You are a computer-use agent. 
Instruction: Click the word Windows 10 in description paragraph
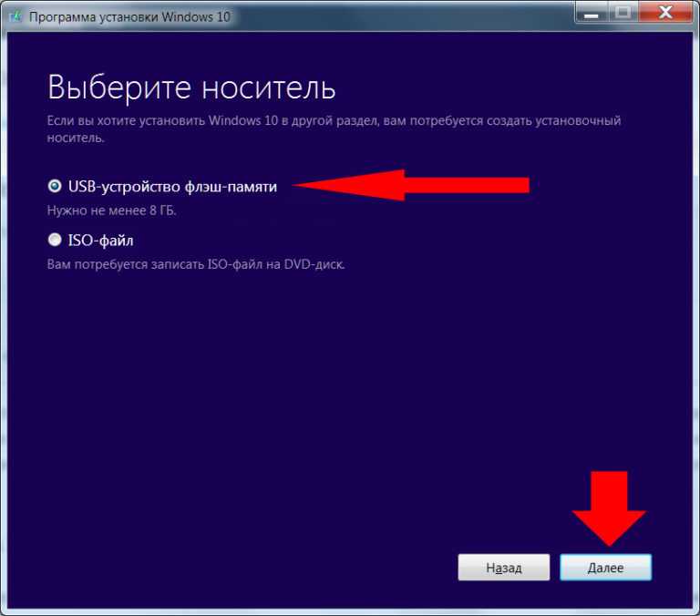[242, 120]
